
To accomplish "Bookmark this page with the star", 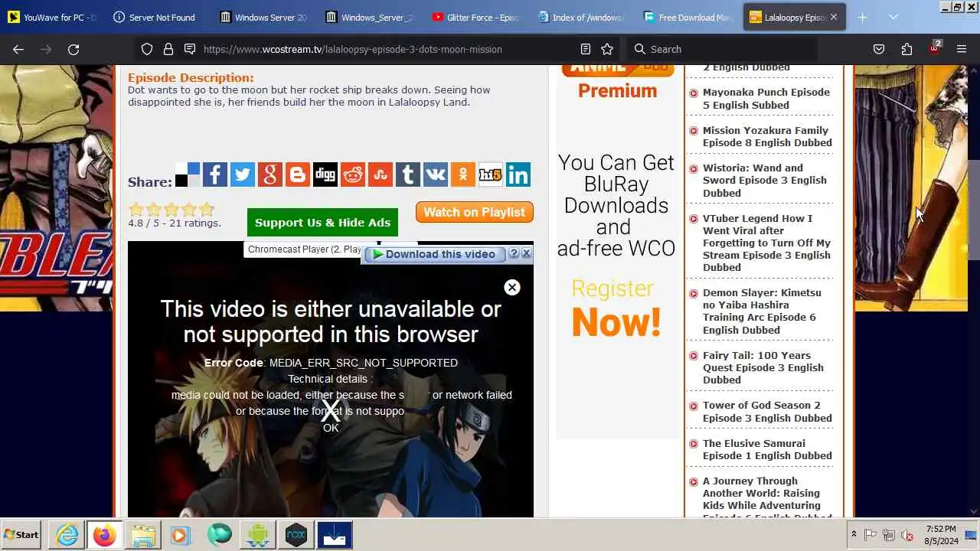I will pyautogui.click(x=607, y=49).
